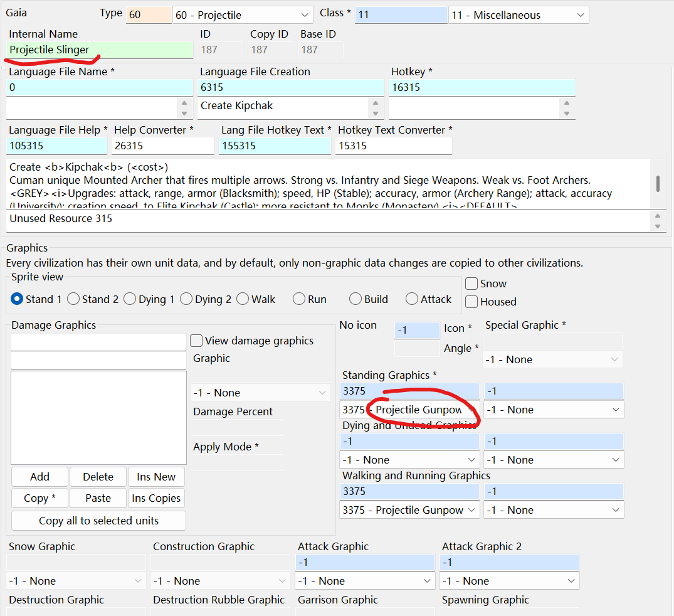Click the Delete button in Damage Graphics
The width and height of the screenshot is (674, 616).
click(x=97, y=477)
